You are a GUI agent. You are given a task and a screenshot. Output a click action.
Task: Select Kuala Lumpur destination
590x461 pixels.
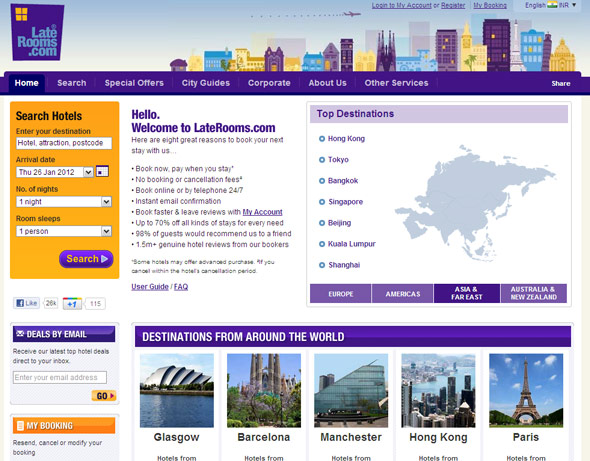pos(351,244)
